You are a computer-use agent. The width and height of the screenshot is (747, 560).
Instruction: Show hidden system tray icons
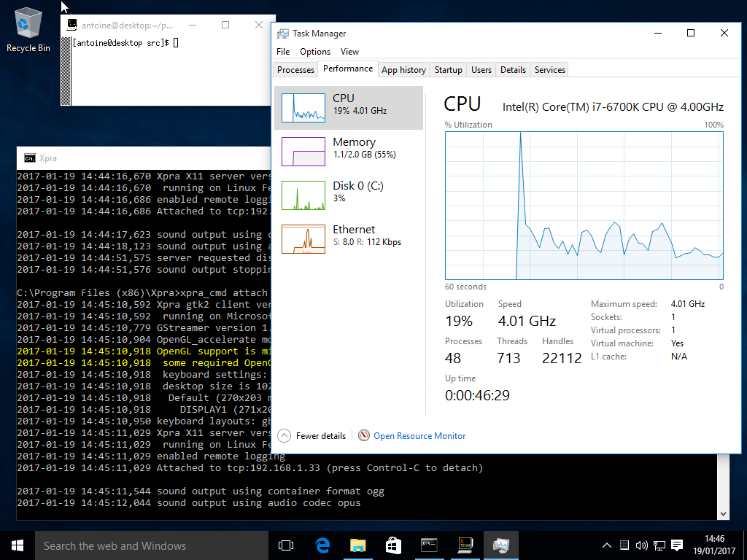pyautogui.click(x=606, y=545)
